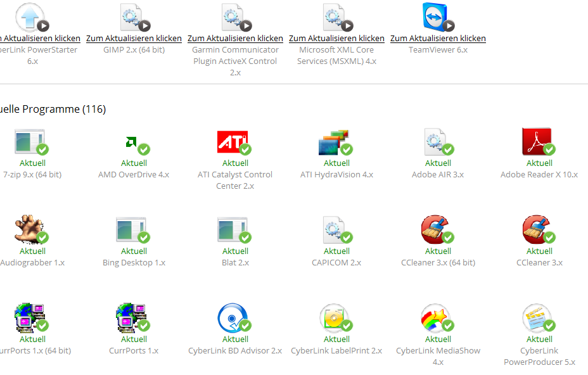Click the CyberLink BD Advisor icon
Image resolution: width=588 pixels, height=375 pixels.
233,319
